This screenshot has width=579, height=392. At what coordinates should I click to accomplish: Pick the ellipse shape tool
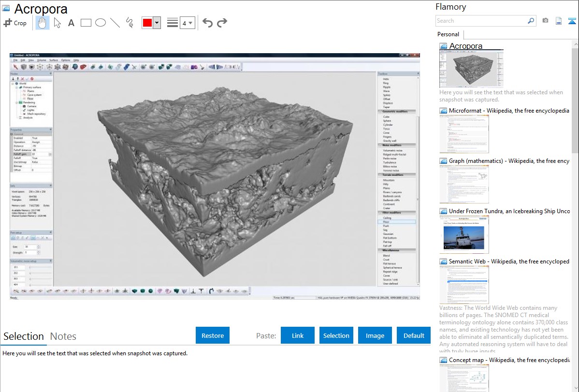coord(101,23)
